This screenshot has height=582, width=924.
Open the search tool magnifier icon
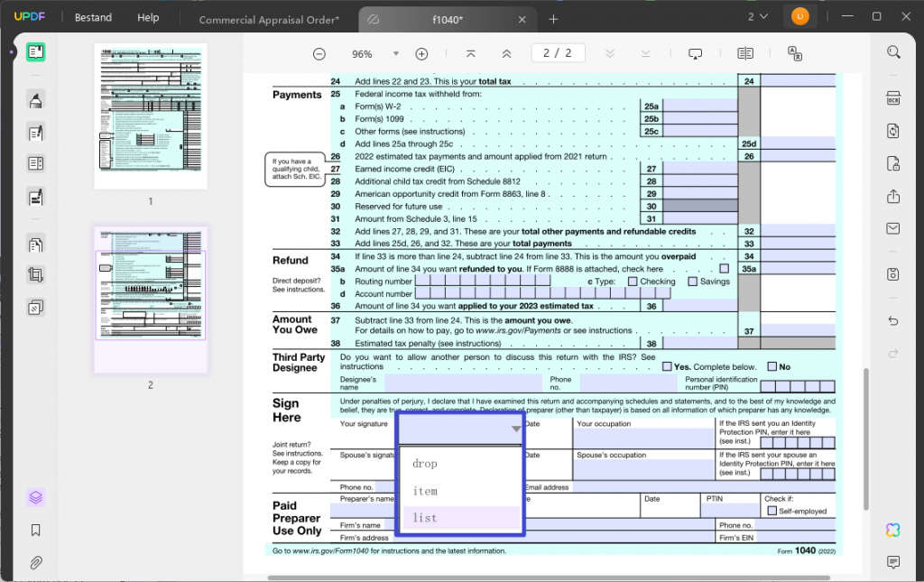tap(893, 52)
